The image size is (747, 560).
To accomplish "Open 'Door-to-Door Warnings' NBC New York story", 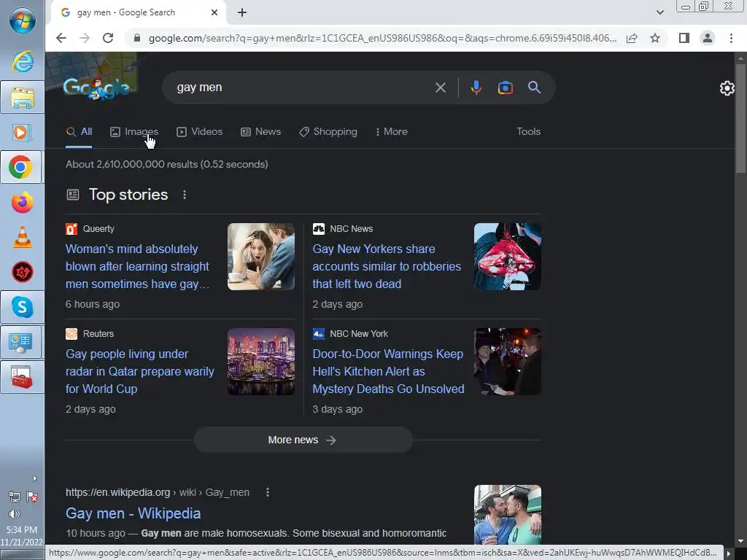I will [x=388, y=371].
